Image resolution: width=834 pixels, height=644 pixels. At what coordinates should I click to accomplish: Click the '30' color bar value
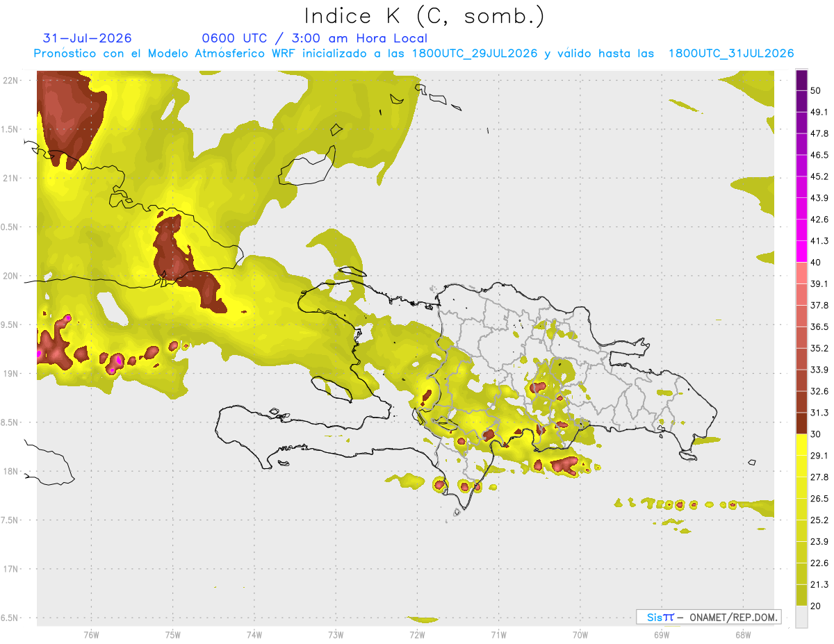tap(816, 434)
